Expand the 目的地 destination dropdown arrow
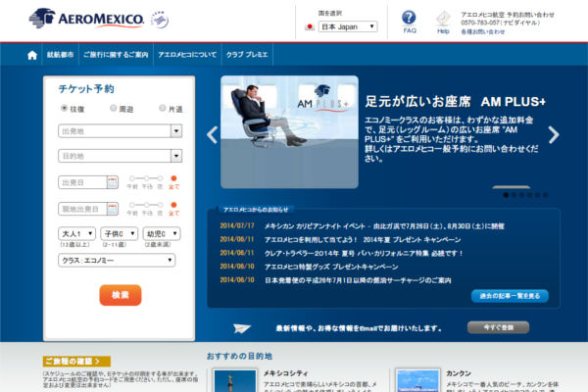 [x=176, y=156]
